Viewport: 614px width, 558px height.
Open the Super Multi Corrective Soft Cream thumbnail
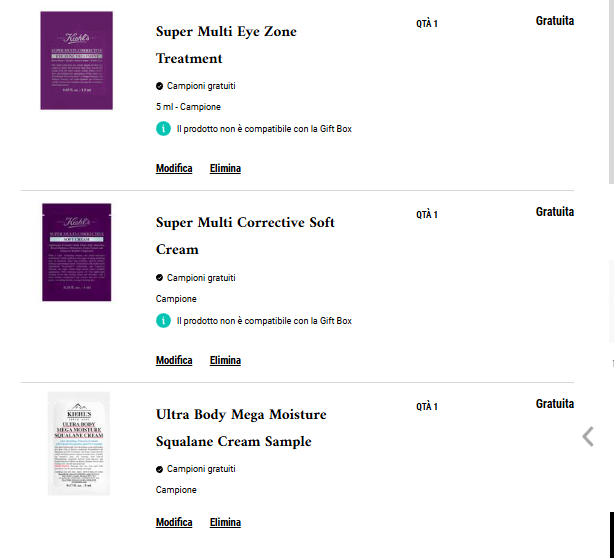77,252
